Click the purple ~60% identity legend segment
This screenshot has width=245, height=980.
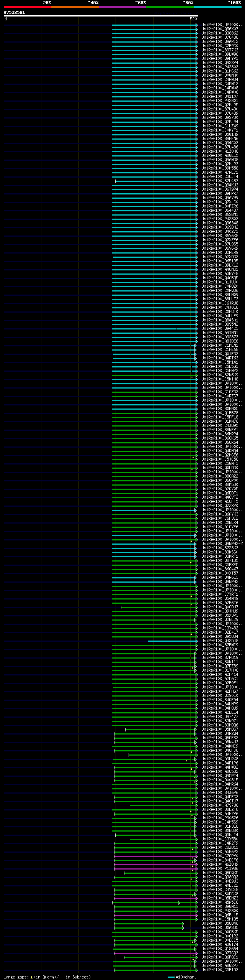coord(122,7)
